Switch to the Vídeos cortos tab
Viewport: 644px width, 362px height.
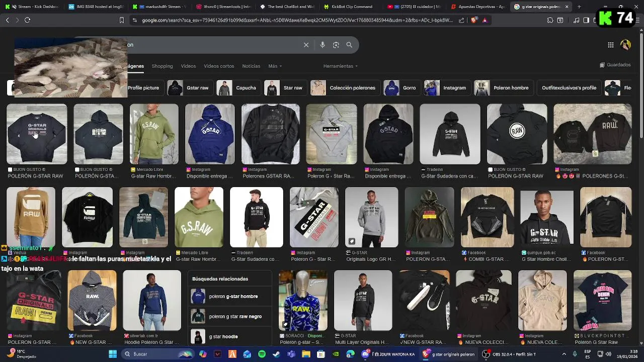[219, 66]
